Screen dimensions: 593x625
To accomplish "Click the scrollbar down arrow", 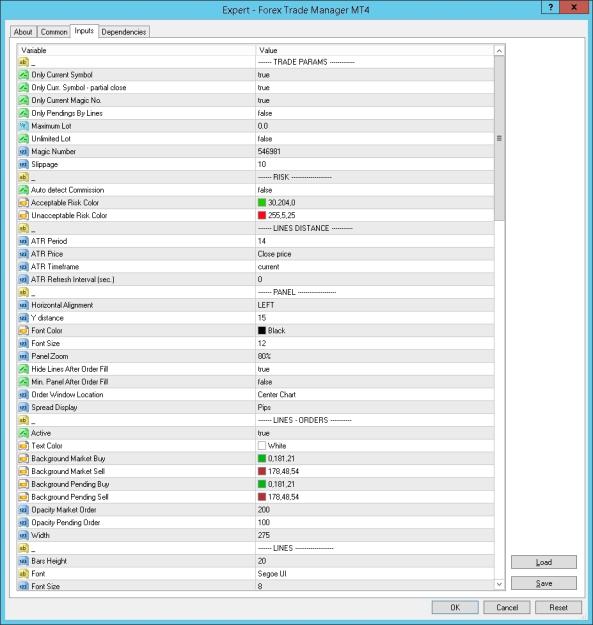I will pyautogui.click(x=499, y=584).
